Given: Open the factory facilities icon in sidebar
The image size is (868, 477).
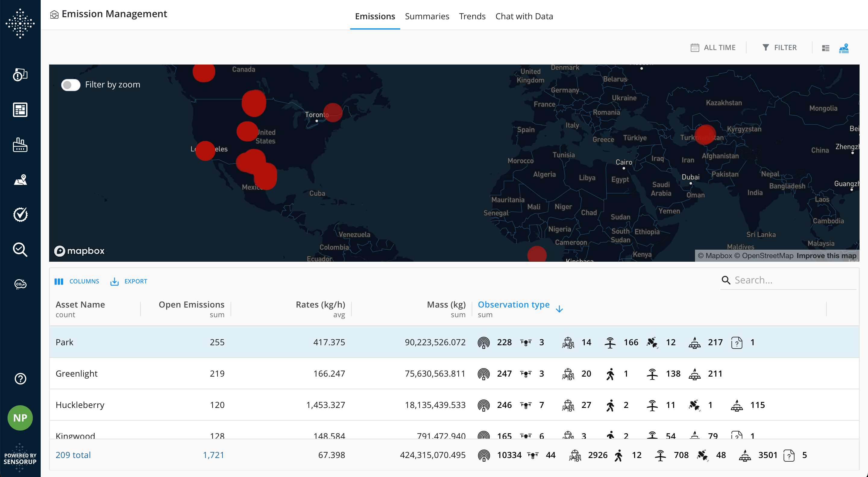Looking at the screenshot, I should pos(20,145).
